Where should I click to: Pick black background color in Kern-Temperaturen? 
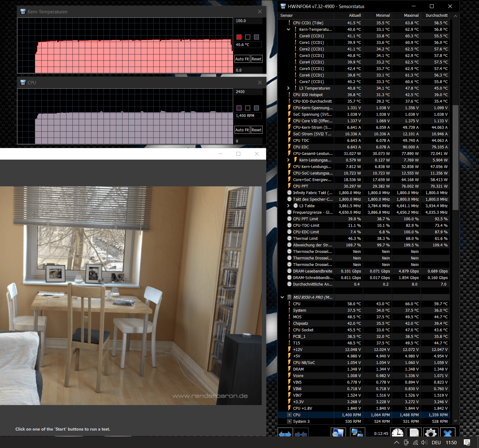[x=248, y=37]
